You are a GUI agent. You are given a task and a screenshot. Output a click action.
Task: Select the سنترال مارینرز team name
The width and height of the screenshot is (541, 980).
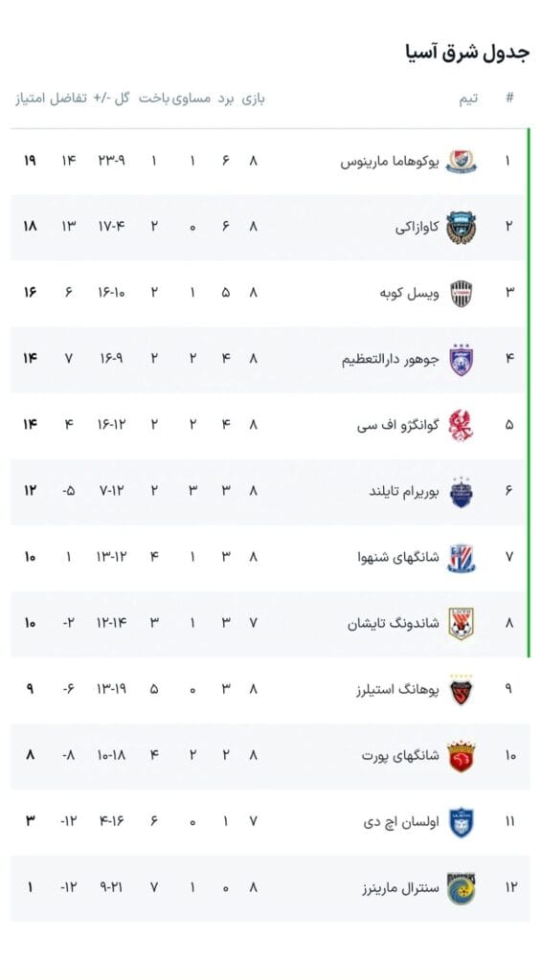(x=400, y=889)
